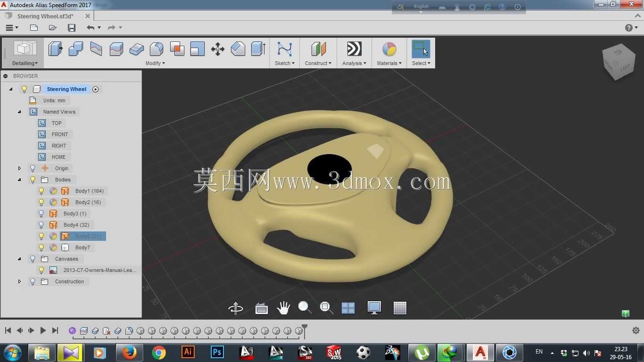This screenshot has width=644, height=362.
Task: Pick the block tool with the upward arrow
Action: [x=258, y=49]
